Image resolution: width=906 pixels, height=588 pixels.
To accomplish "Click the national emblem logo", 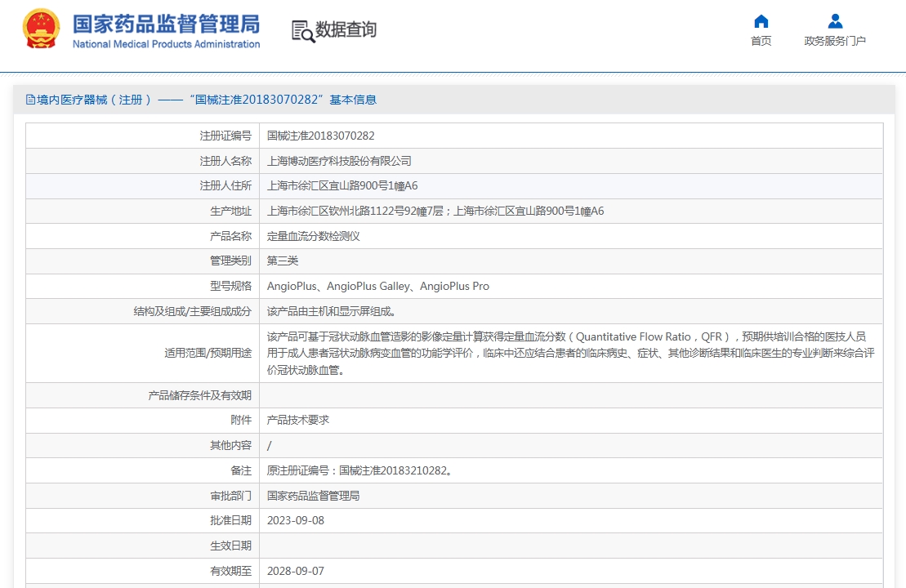I will [x=41, y=29].
